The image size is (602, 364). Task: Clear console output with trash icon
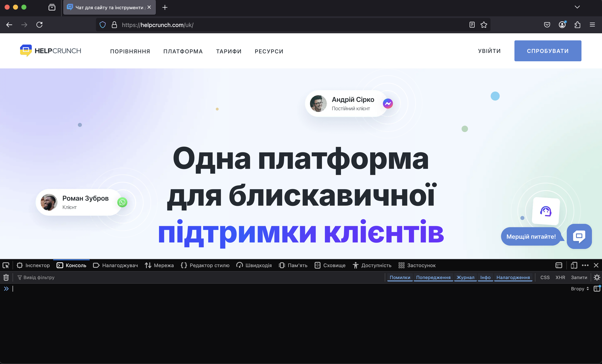click(6, 277)
